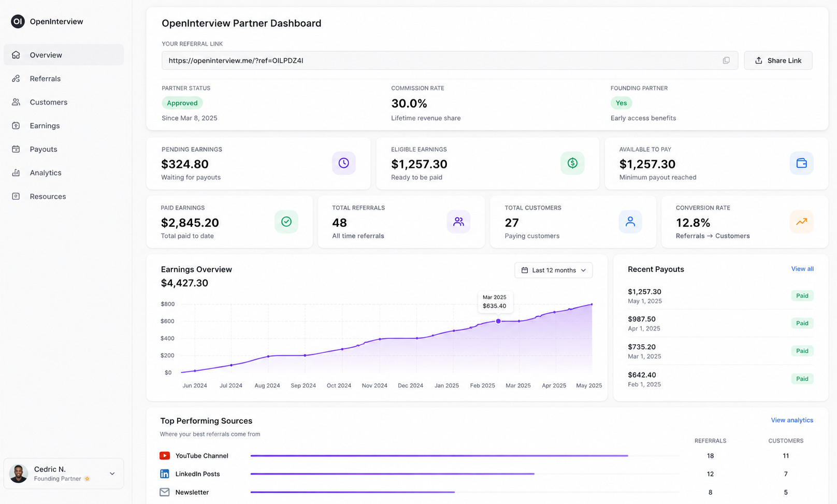Click the clock icon on Pending Earnings card
The image size is (837, 504).
pos(344,163)
